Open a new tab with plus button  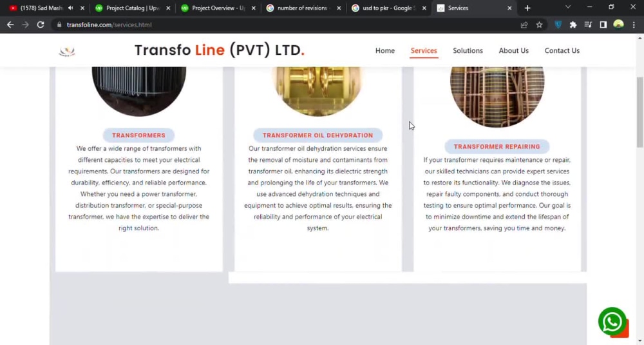click(x=527, y=8)
